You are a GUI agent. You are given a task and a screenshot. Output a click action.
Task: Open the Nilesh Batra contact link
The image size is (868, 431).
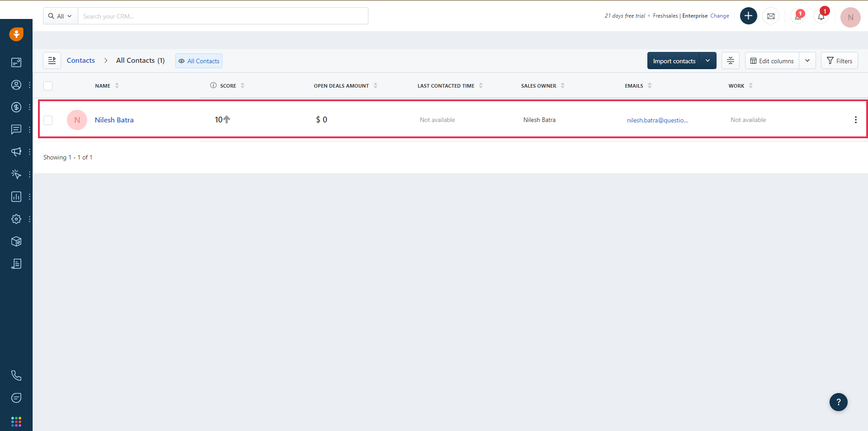(114, 120)
